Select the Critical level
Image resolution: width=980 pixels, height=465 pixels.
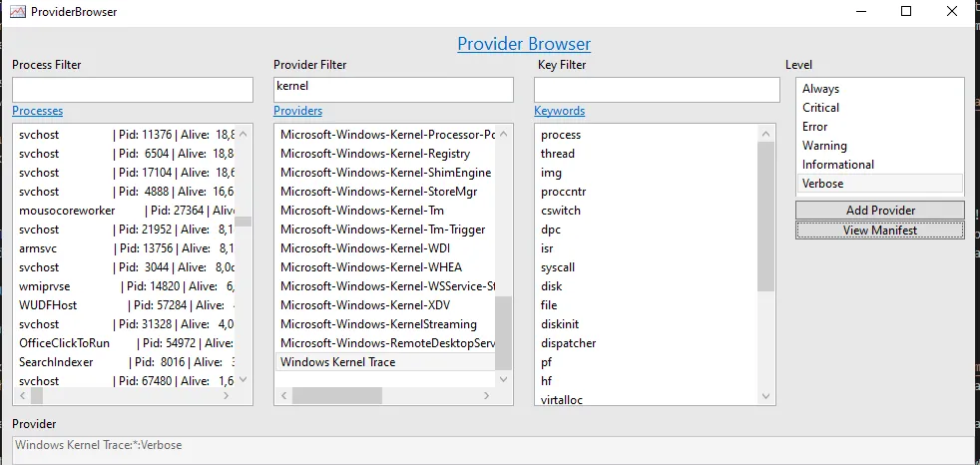click(x=880, y=108)
